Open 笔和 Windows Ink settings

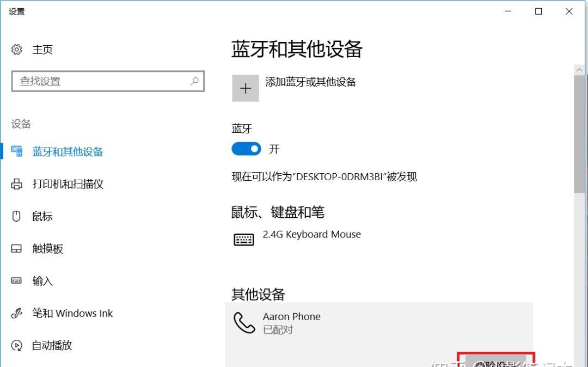click(72, 313)
